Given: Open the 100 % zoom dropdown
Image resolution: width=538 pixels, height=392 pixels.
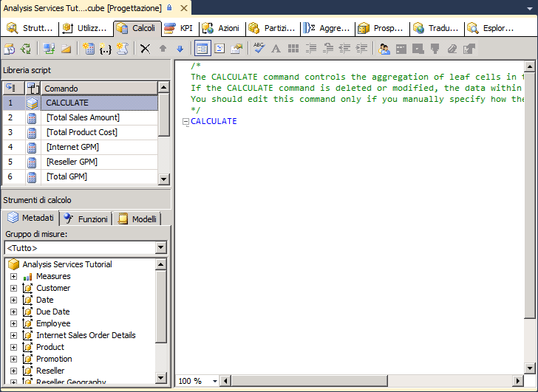Looking at the screenshot, I should click(x=214, y=381).
